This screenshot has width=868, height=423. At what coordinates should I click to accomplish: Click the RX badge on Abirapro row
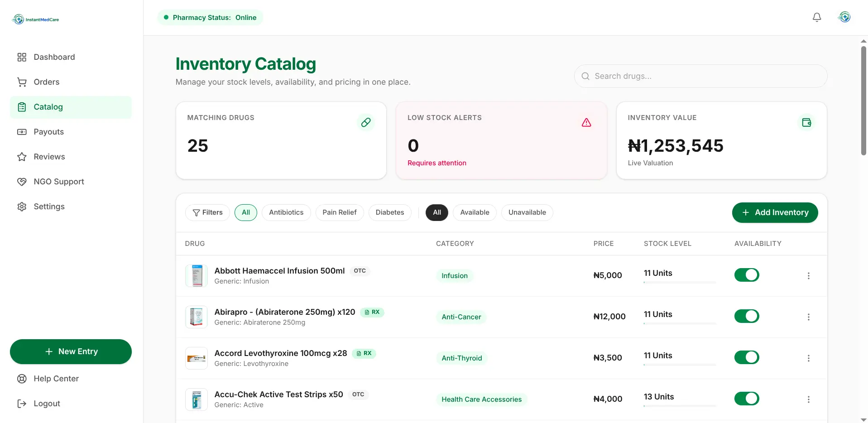(372, 312)
